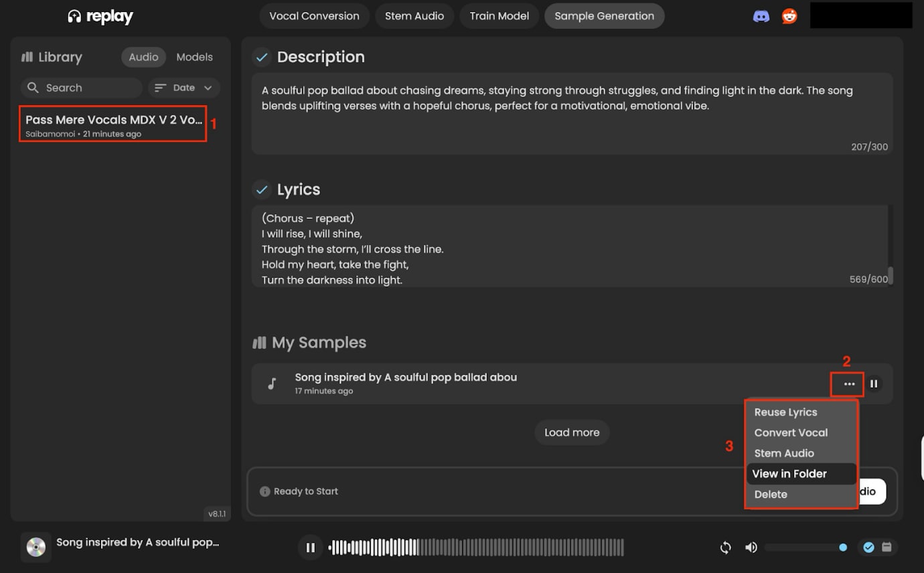Viewport: 924px width, 573px height.
Task: Click the Library search field
Action: [82, 88]
